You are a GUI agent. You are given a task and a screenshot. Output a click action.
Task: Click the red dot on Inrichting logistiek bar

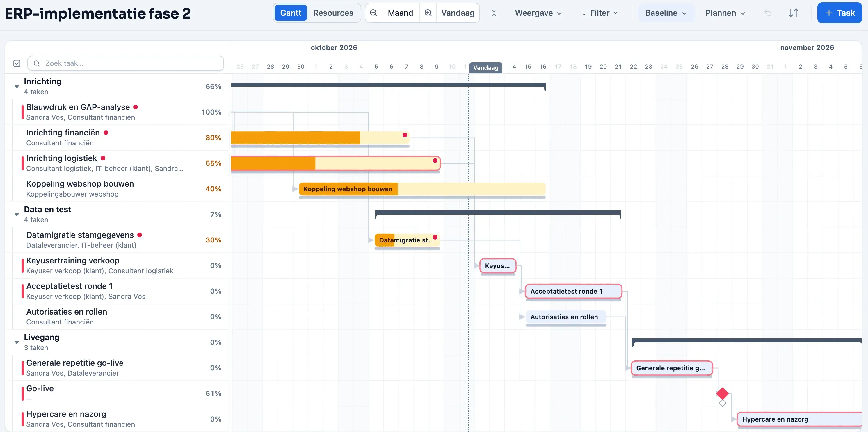click(435, 160)
